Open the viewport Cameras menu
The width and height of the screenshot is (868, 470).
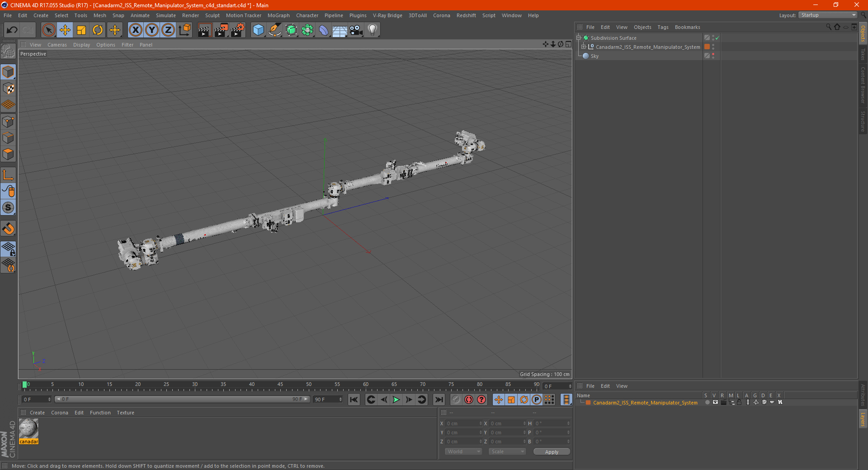pyautogui.click(x=57, y=45)
